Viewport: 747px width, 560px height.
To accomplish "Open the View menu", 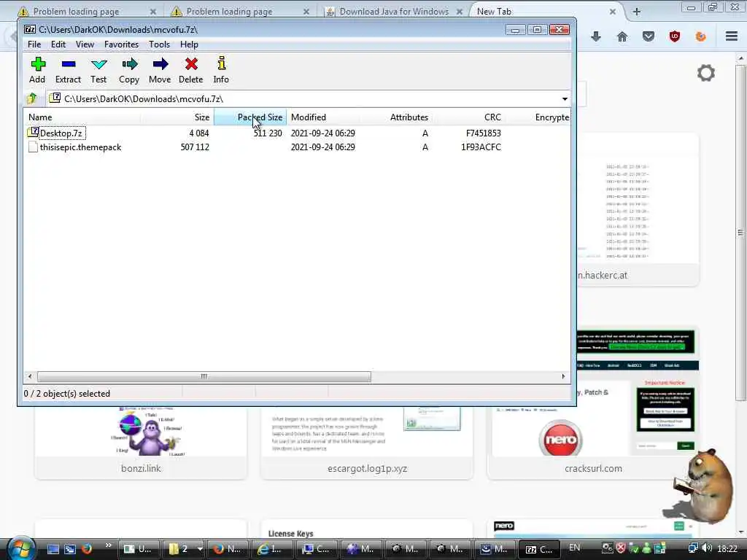I will pos(85,44).
